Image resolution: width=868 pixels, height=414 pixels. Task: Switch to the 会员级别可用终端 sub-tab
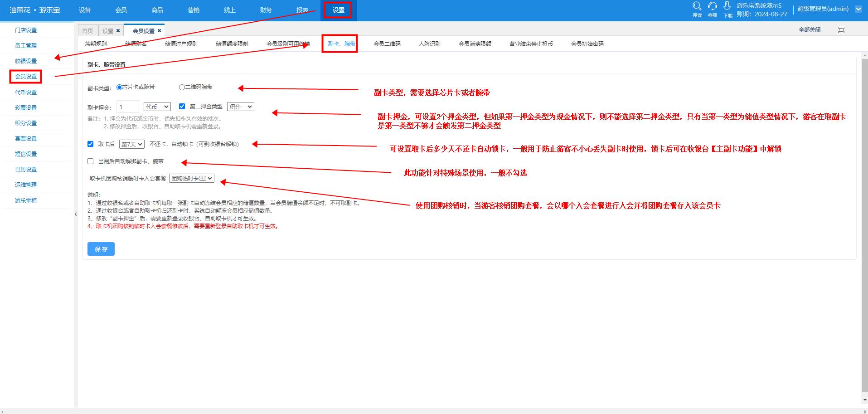288,44
